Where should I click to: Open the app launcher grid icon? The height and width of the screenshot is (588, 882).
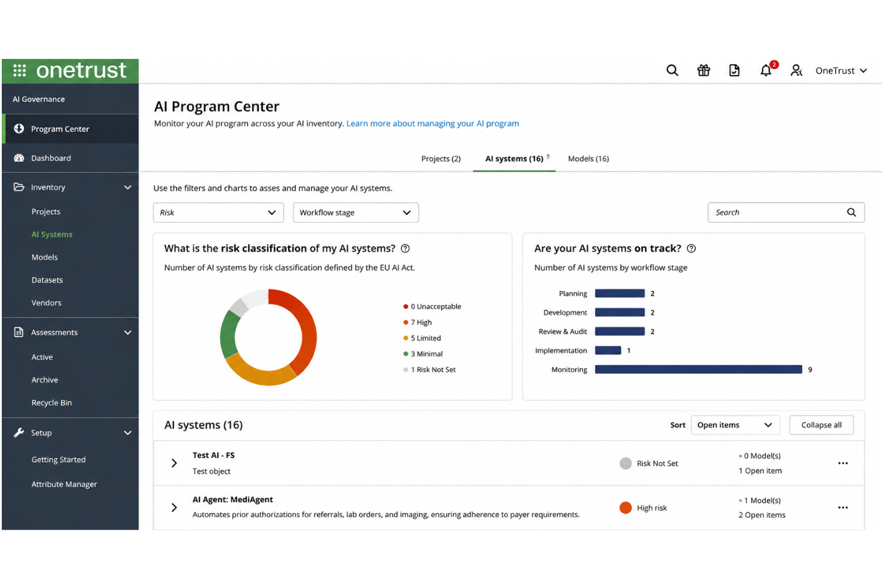20,70
